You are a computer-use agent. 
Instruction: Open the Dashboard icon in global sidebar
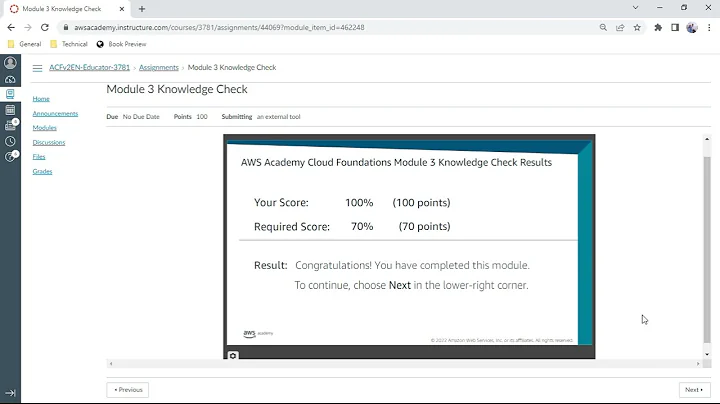tap(10, 79)
